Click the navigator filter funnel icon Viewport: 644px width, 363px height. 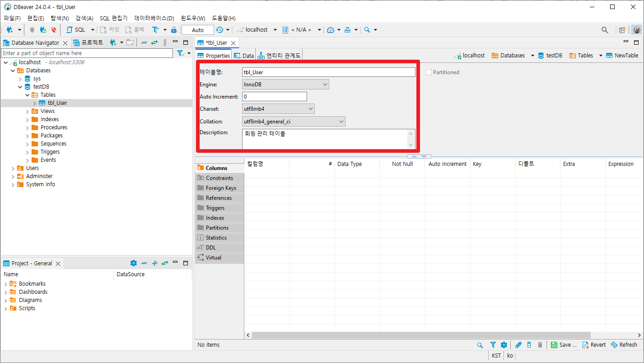point(180,53)
